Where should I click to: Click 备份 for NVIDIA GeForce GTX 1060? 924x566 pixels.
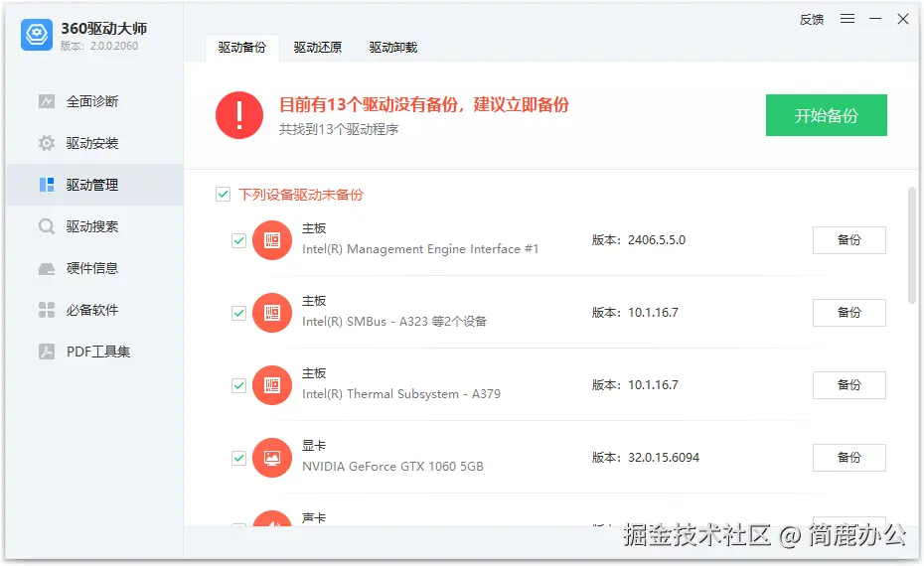click(x=849, y=458)
